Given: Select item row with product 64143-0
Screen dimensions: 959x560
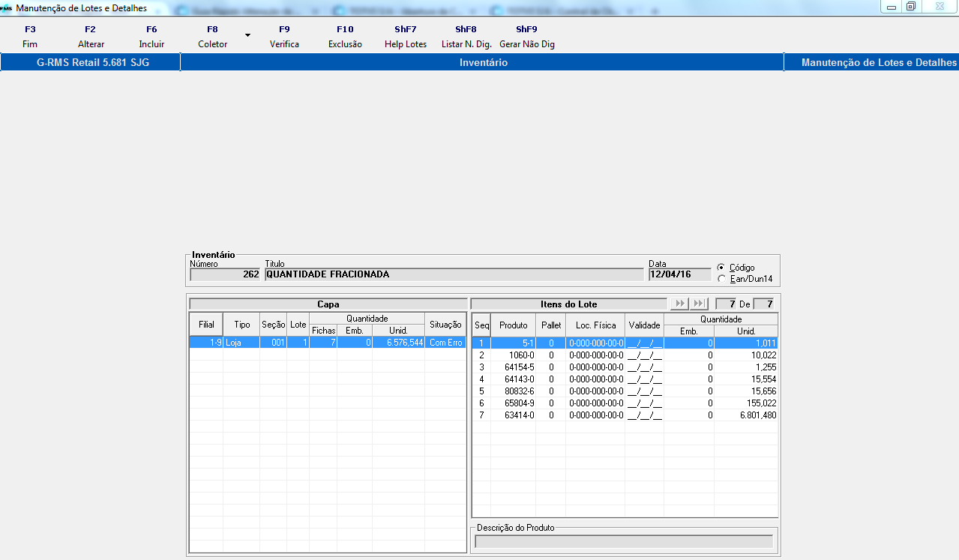Looking at the screenshot, I should (x=625, y=379).
